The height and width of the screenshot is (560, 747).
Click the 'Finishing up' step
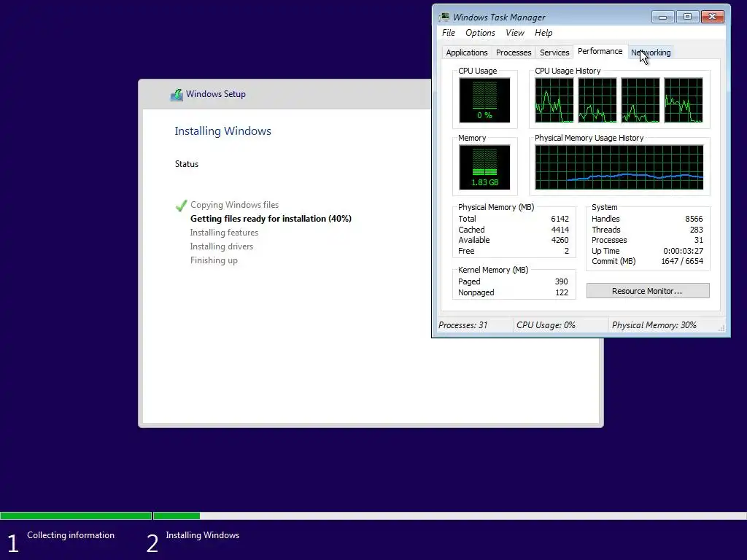[214, 260]
